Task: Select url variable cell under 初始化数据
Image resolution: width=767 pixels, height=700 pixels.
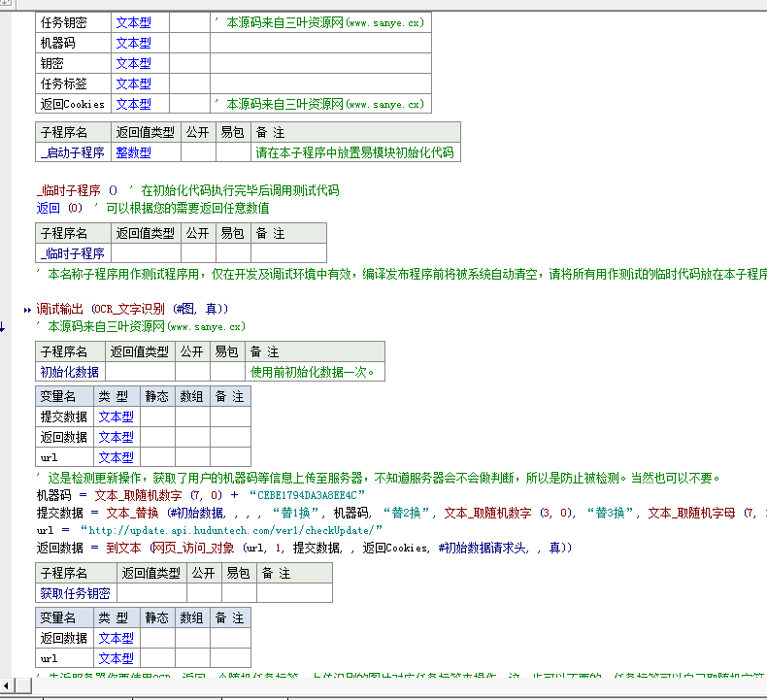Action: coord(64,457)
